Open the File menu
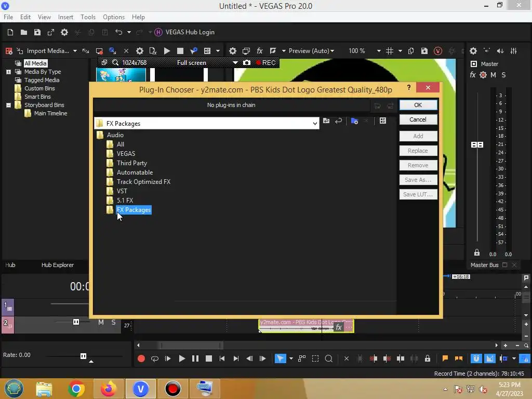 [x=8, y=17]
